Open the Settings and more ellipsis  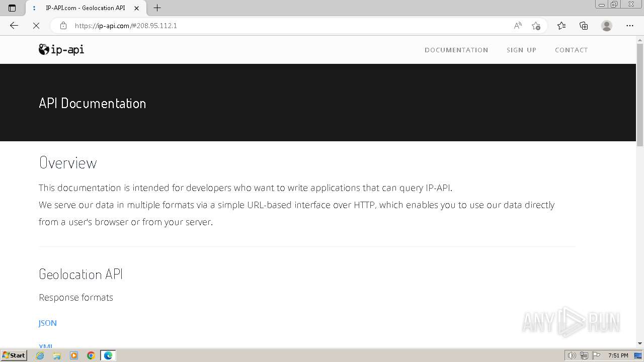pos(630,26)
